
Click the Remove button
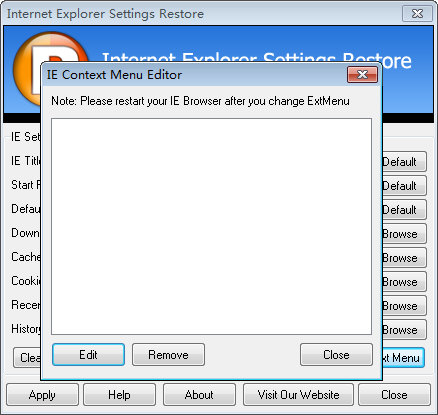pos(168,355)
